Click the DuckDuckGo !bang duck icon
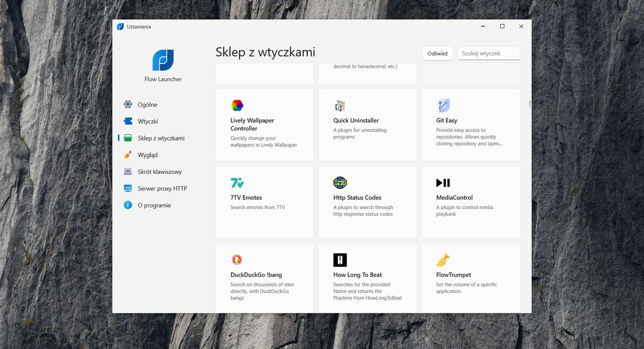 [237, 260]
